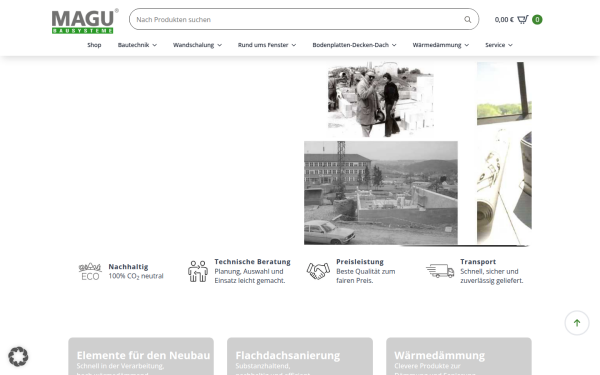This screenshot has height=375, width=600.
Task: Open the Service menu label
Action: click(495, 45)
